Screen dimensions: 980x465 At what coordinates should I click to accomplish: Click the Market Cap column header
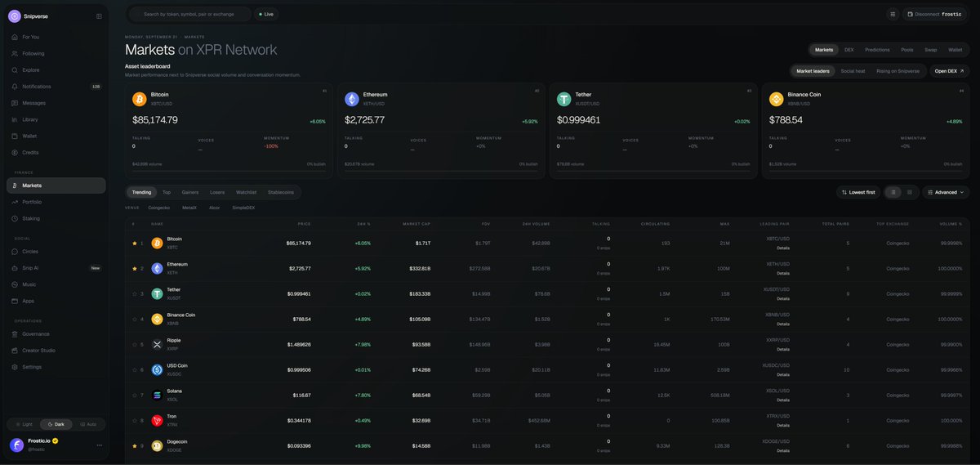(x=417, y=223)
